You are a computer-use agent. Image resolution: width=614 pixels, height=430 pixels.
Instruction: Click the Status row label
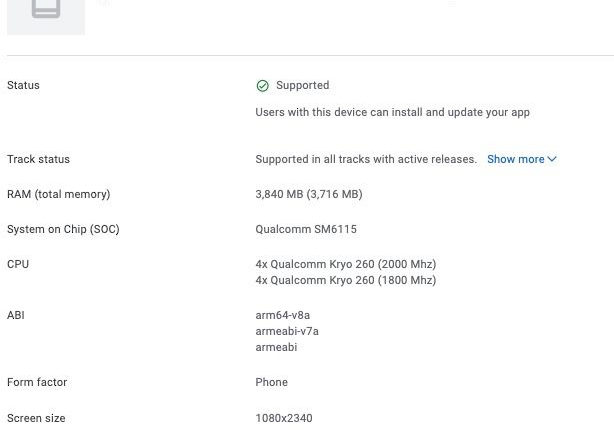click(x=23, y=86)
